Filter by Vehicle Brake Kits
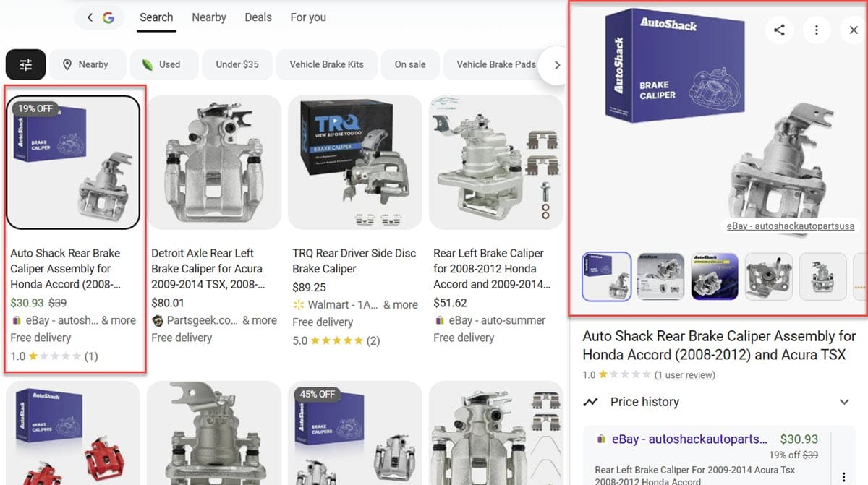868x485 pixels. click(326, 64)
